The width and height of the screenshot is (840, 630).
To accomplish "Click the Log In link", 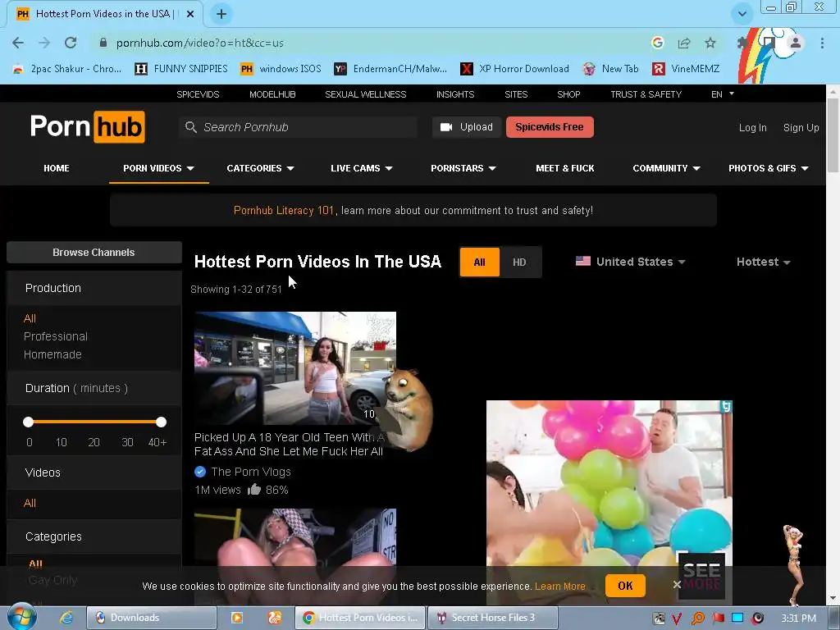I will tap(753, 127).
